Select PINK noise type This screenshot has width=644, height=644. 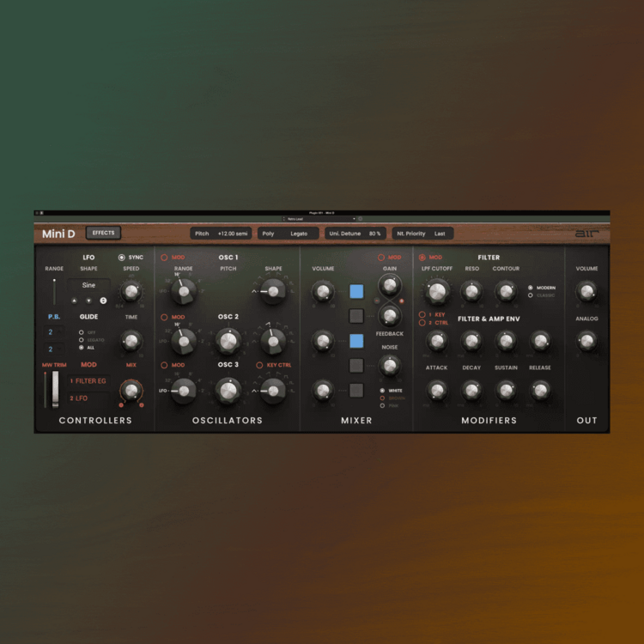[382, 406]
